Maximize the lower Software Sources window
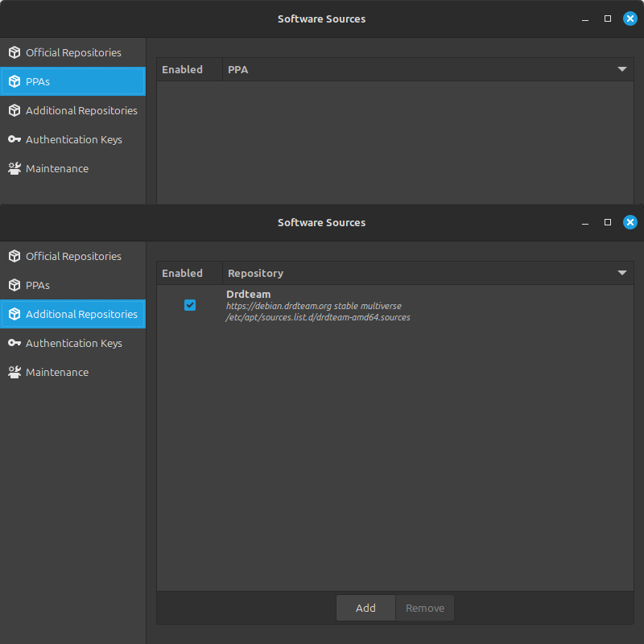 608,222
